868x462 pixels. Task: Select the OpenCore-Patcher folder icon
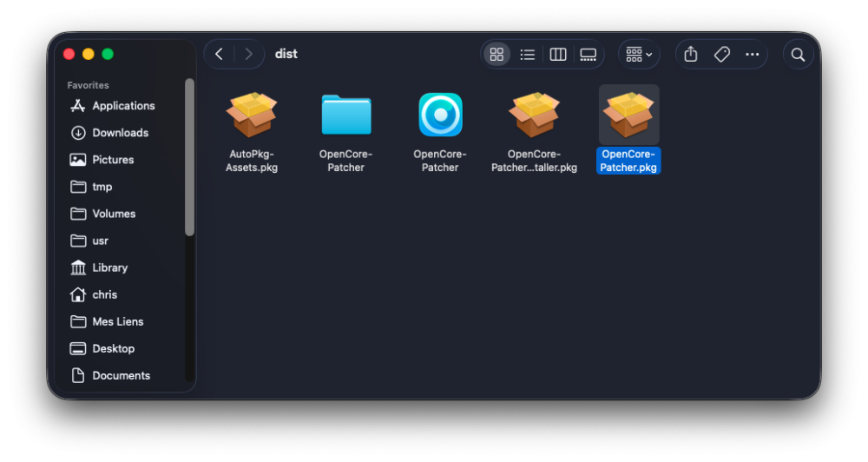coord(346,115)
